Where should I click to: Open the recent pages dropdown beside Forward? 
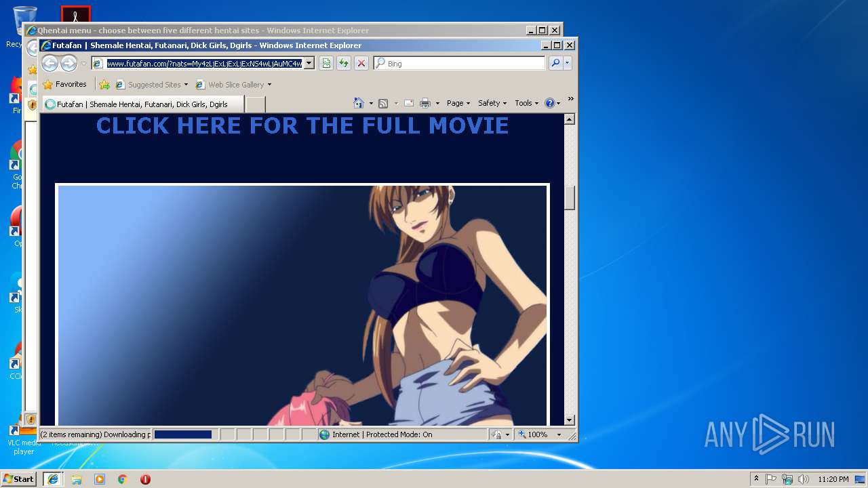pyautogui.click(x=83, y=64)
